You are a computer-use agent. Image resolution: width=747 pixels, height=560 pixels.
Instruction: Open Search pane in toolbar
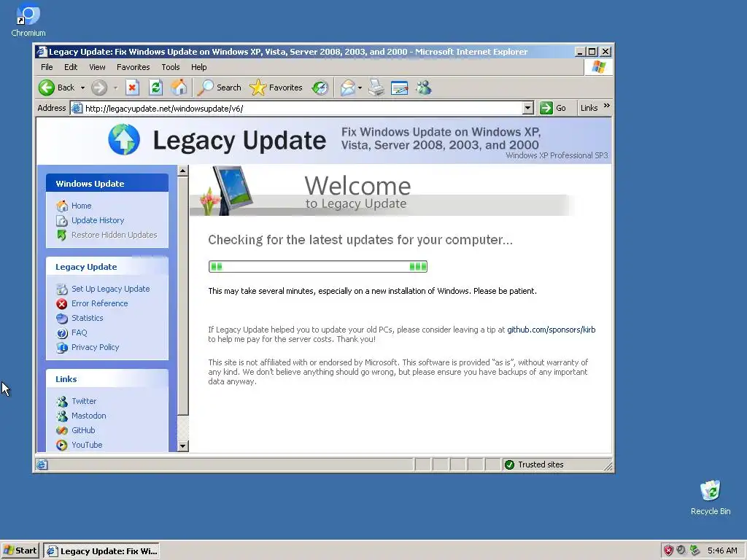click(220, 87)
